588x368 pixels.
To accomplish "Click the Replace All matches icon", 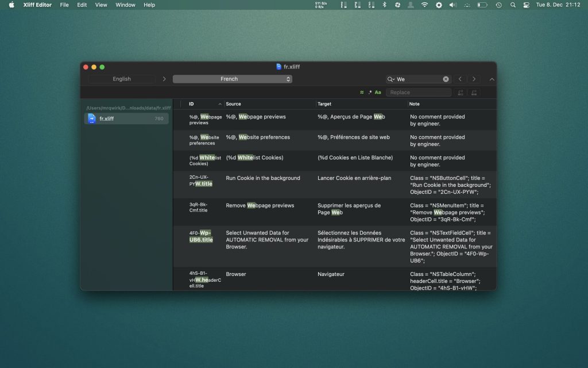I will point(474,92).
